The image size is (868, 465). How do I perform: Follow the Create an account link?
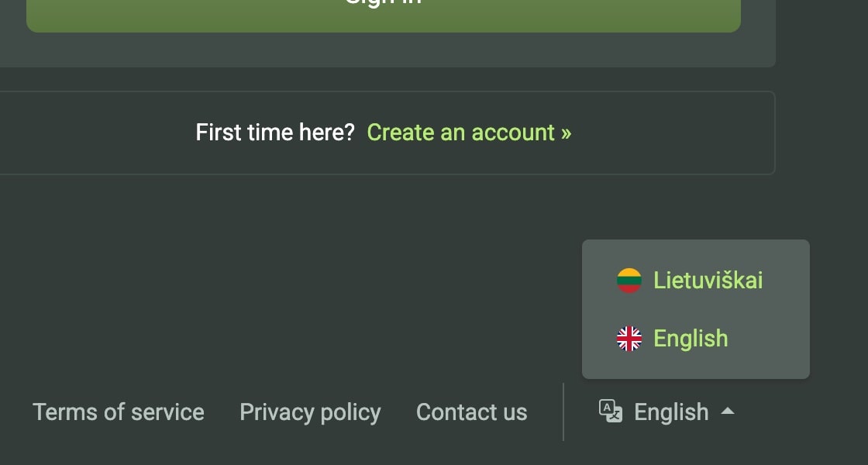pos(468,133)
